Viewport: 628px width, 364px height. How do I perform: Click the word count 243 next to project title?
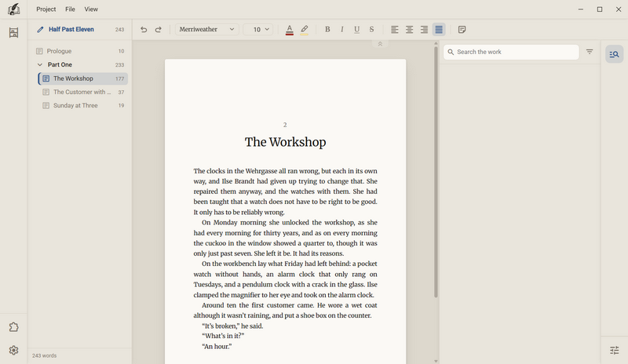pyautogui.click(x=120, y=30)
